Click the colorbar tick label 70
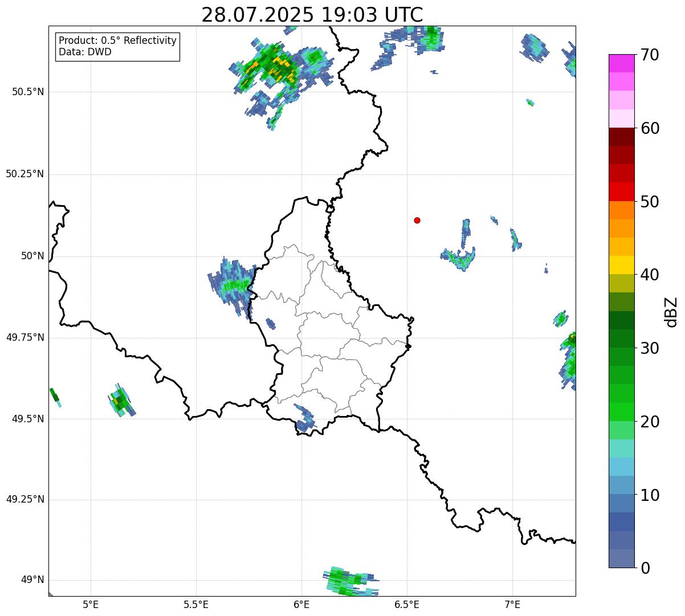Image resolution: width=685 pixels, height=616 pixels. [650, 55]
